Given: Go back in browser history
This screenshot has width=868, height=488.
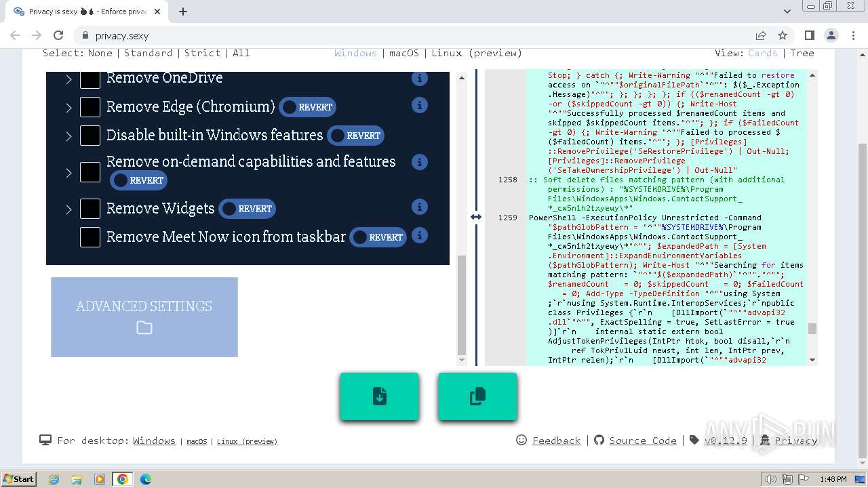Looking at the screenshot, I should (15, 35).
